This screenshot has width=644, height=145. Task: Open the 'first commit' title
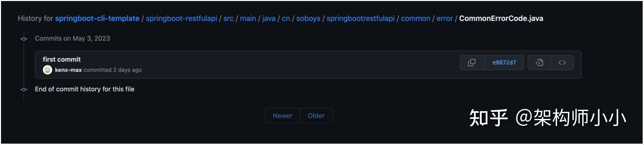coord(61,59)
